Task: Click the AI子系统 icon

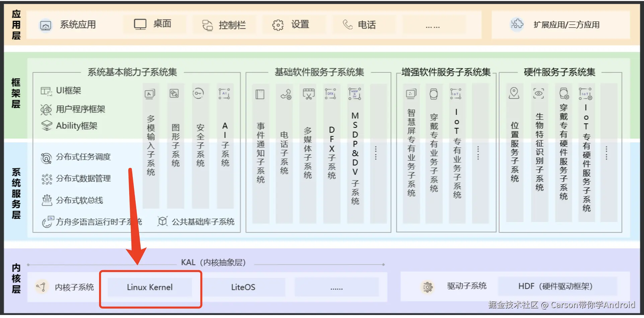Action: [x=224, y=93]
